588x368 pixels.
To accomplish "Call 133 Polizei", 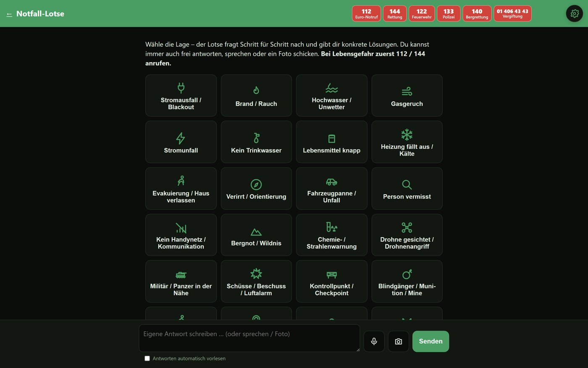I will click(x=449, y=13).
